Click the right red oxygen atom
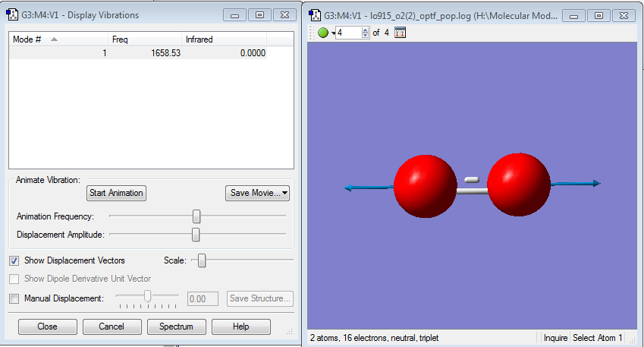Image resolution: width=644 pixels, height=347 pixels. [519, 185]
